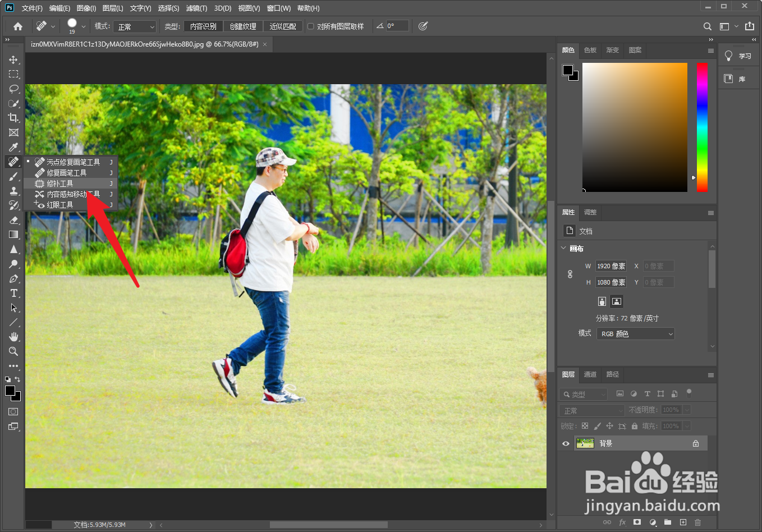Toggle lock image pixels brush icon

pos(598,426)
